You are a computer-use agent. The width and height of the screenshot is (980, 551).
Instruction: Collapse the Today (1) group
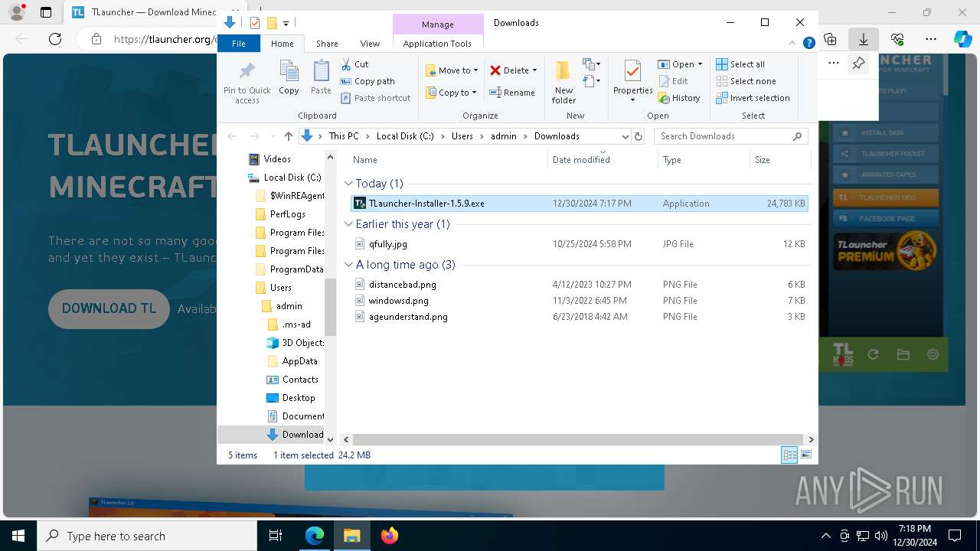click(349, 184)
